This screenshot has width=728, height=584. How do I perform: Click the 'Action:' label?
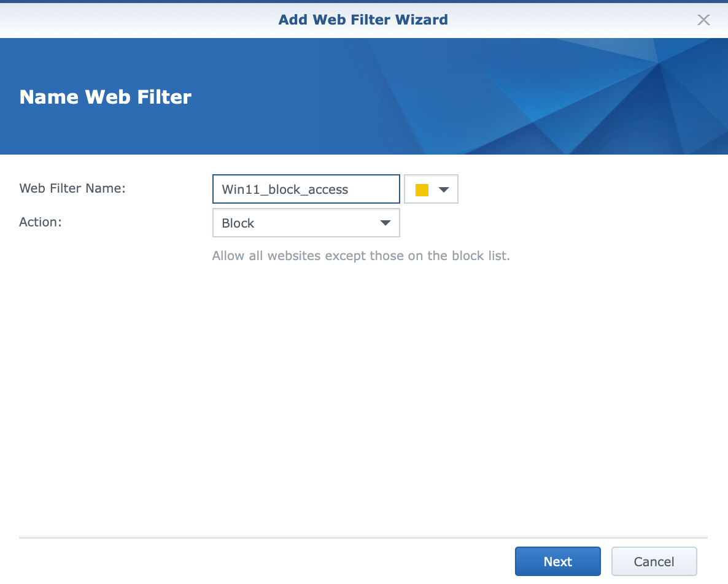point(41,222)
